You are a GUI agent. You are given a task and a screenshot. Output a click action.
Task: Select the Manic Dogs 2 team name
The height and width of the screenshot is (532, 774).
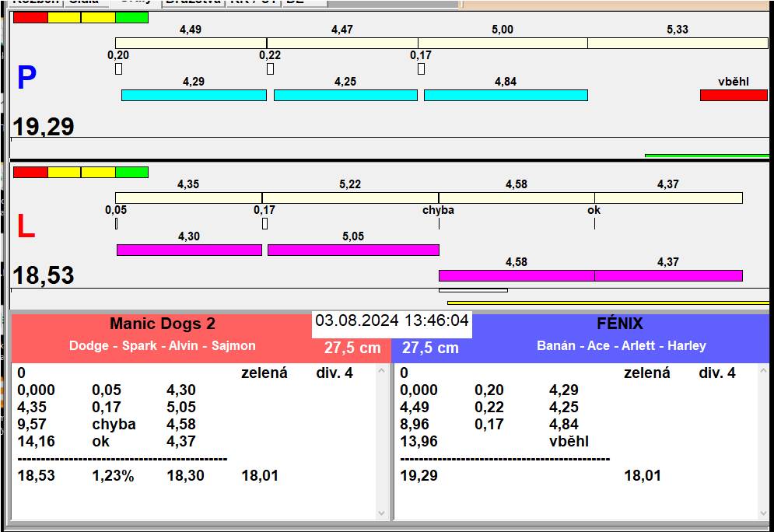(x=163, y=324)
